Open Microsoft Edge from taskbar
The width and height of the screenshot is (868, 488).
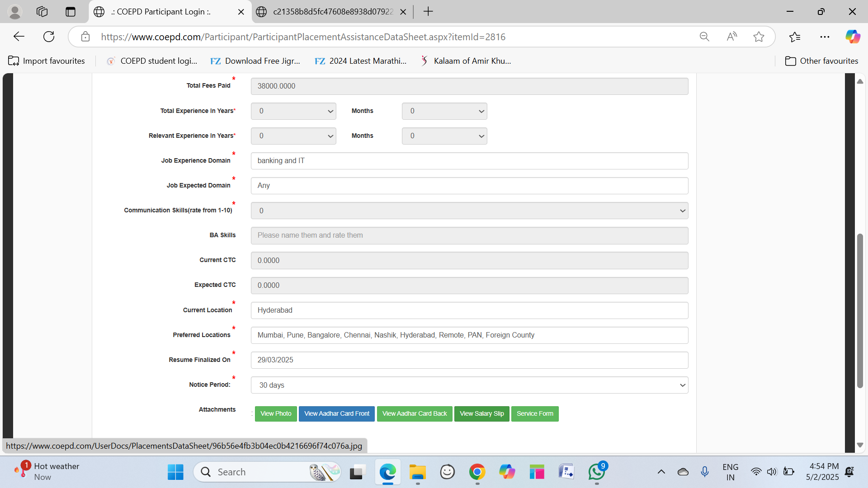(387, 472)
